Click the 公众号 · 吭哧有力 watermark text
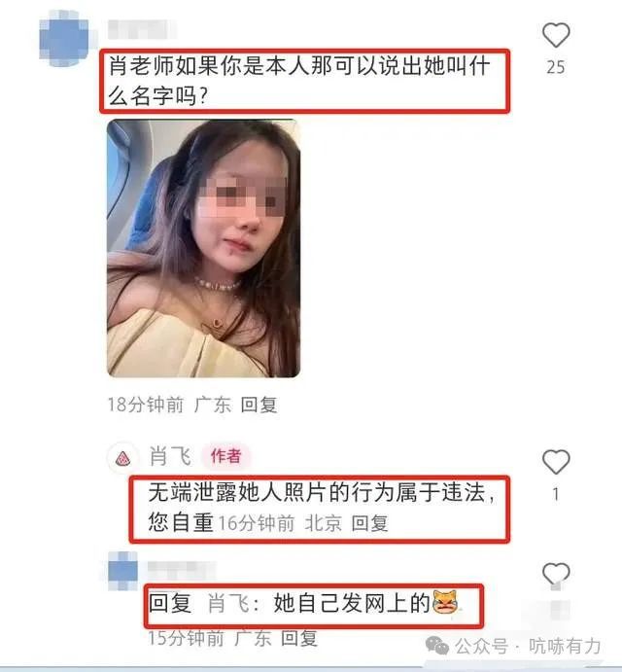This screenshot has width=622, height=672. [x=528, y=647]
